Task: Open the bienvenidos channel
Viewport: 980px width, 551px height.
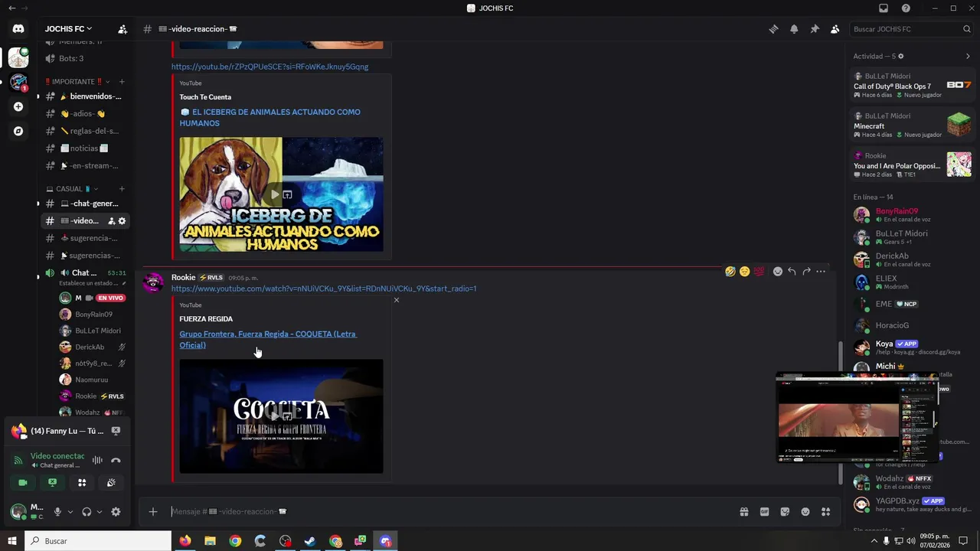Action: coord(85,96)
